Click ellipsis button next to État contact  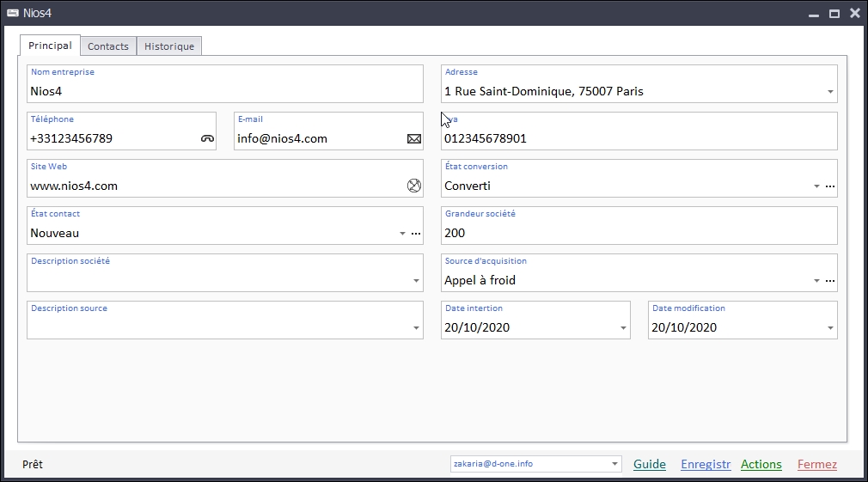[x=416, y=234]
